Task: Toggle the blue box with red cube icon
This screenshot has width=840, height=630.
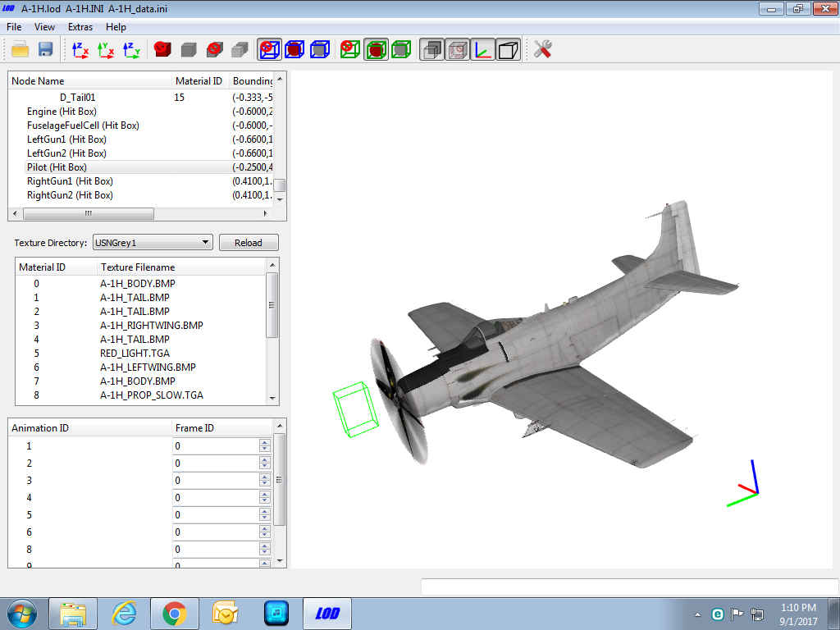Action: click(x=294, y=50)
